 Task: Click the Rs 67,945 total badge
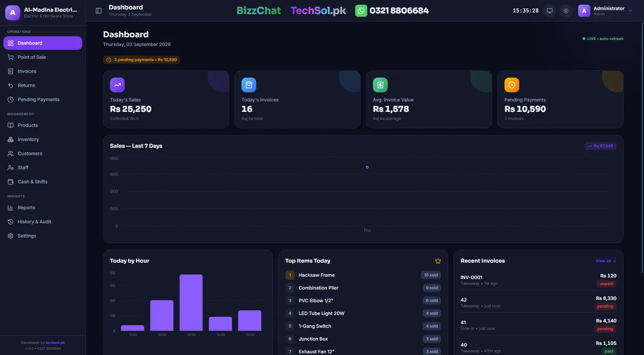pos(600,146)
